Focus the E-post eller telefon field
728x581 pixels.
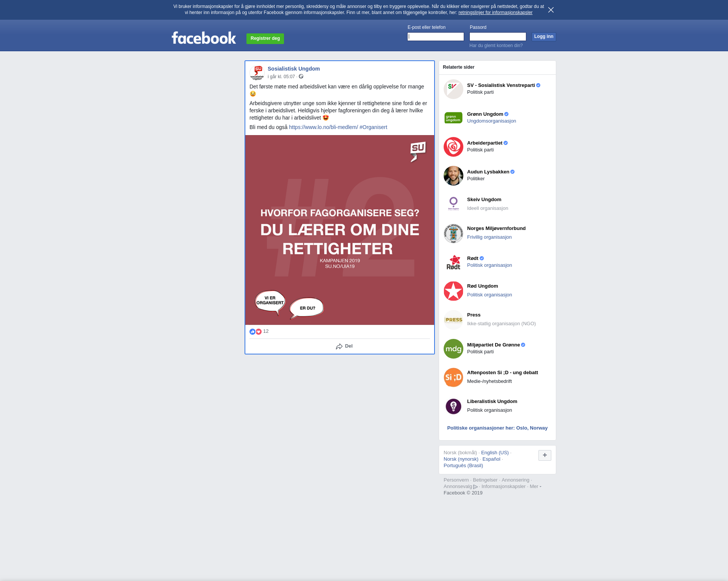pos(436,36)
